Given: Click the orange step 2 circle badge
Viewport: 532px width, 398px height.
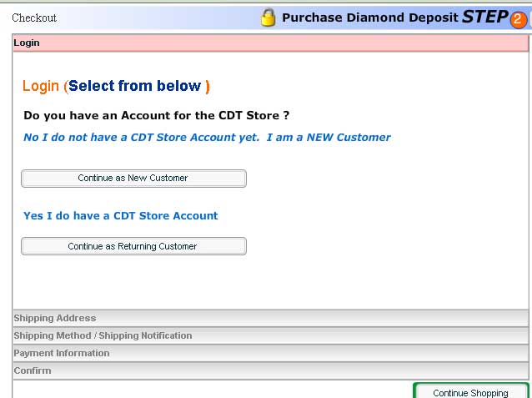Looking at the screenshot, I should point(518,19).
